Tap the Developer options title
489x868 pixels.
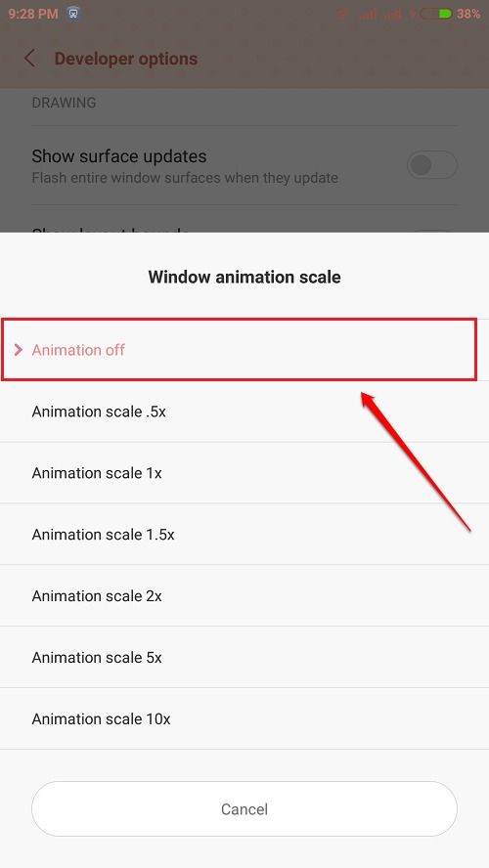126,59
